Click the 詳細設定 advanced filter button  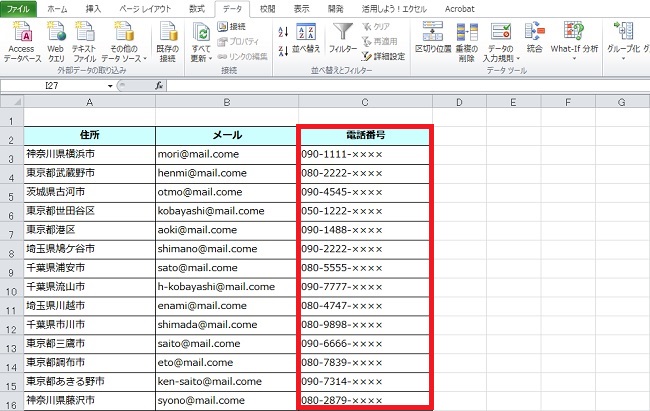click(384, 55)
